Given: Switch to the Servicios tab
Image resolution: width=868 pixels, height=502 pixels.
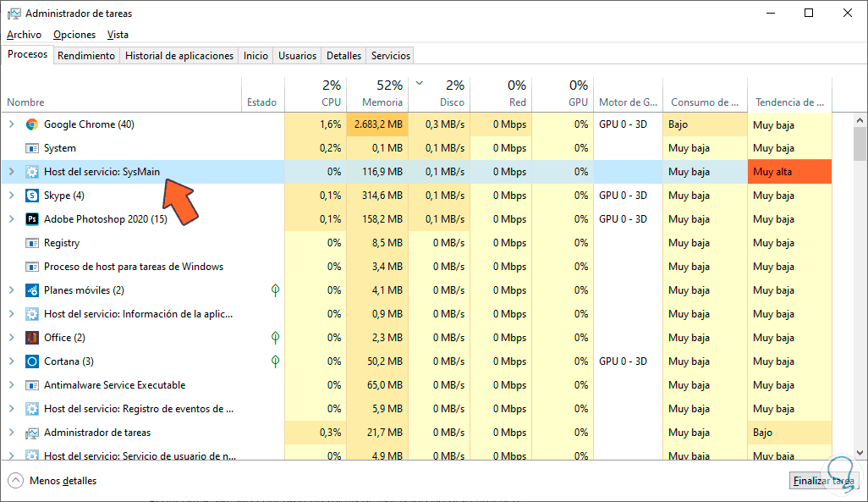Looking at the screenshot, I should pos(390,56).
